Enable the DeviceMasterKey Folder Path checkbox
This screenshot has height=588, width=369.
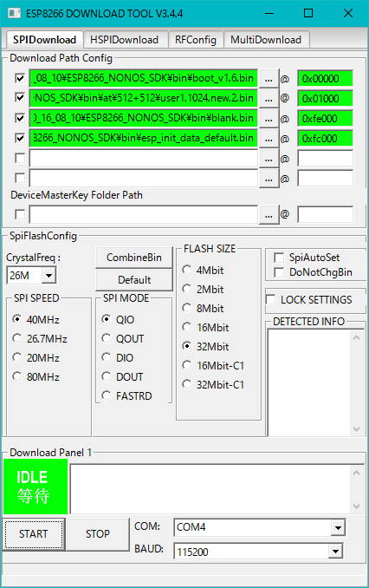(20, 214)
